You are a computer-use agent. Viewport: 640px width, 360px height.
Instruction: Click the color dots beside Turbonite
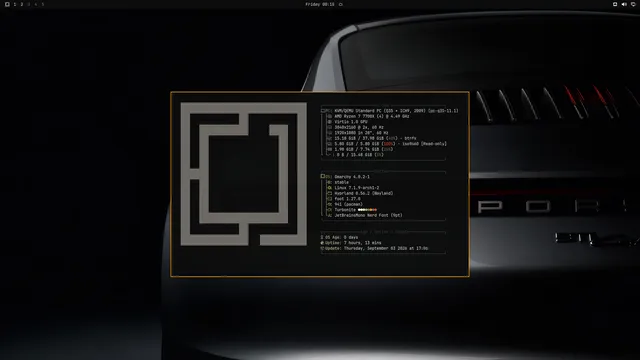pyautogui.click(x=367, y=210)
